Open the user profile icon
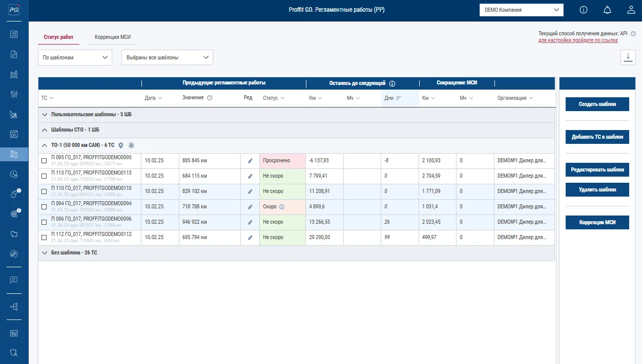This screenshot has width=642, height=364. click(x=631, y=10)
